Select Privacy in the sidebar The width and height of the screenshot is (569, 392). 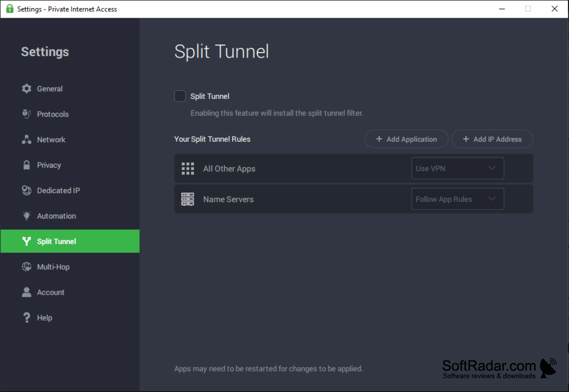pyautogui.click(x=70, y=165)
